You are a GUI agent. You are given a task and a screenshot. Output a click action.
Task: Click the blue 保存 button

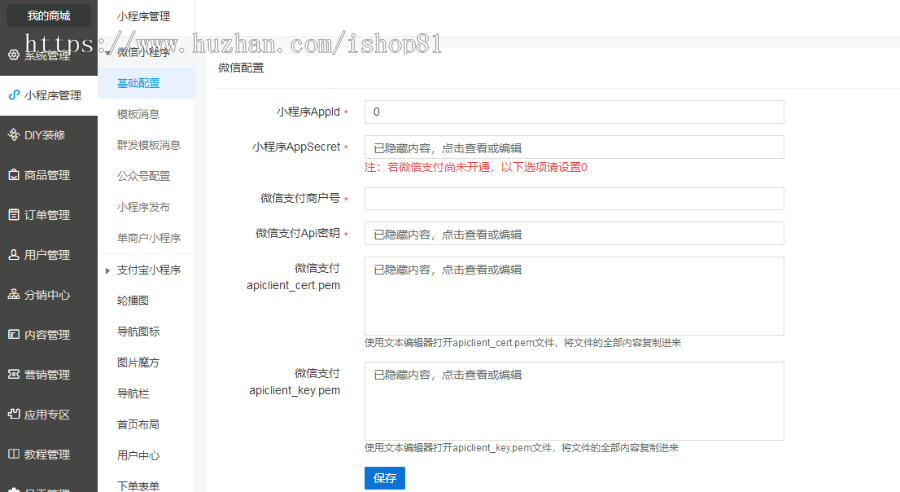[385, 478]
